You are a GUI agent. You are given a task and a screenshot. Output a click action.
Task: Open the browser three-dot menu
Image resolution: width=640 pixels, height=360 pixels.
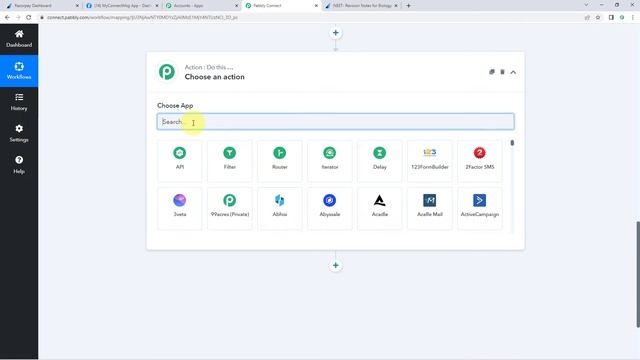tap(633, 18)
